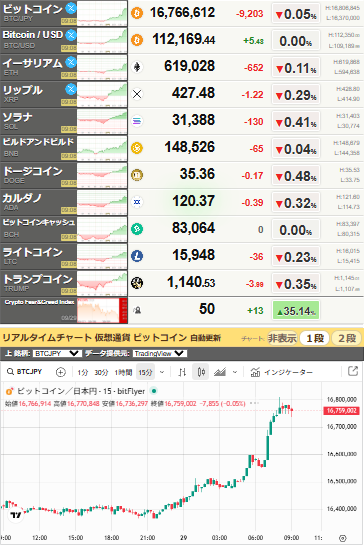The width and height of the screenshot is (364, 545).
Task: Click the Bitcoin Cash green icon
Action: pos(137,229)
